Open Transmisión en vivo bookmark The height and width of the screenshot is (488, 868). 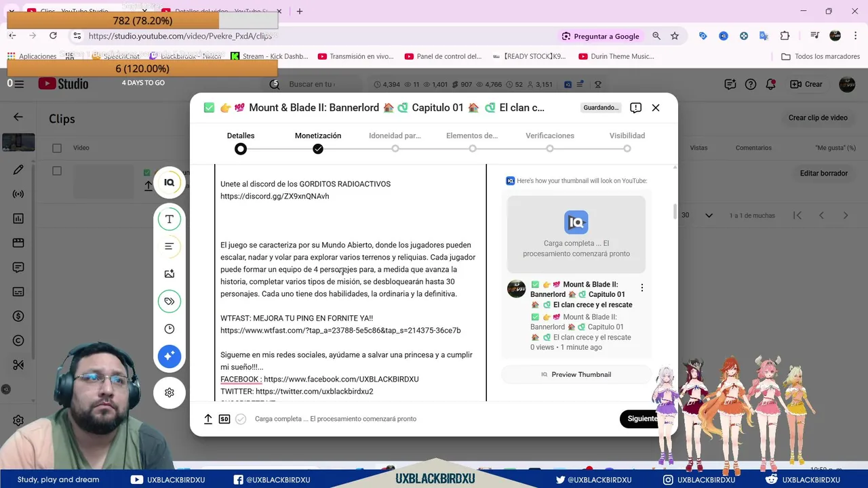pos(356,56)
